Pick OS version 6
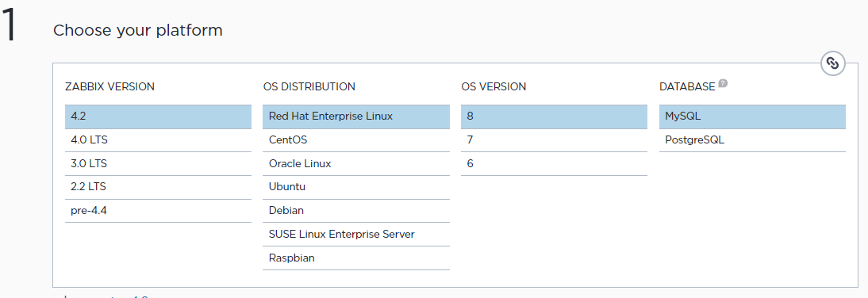The image size is (868, 298). [554, 164]
